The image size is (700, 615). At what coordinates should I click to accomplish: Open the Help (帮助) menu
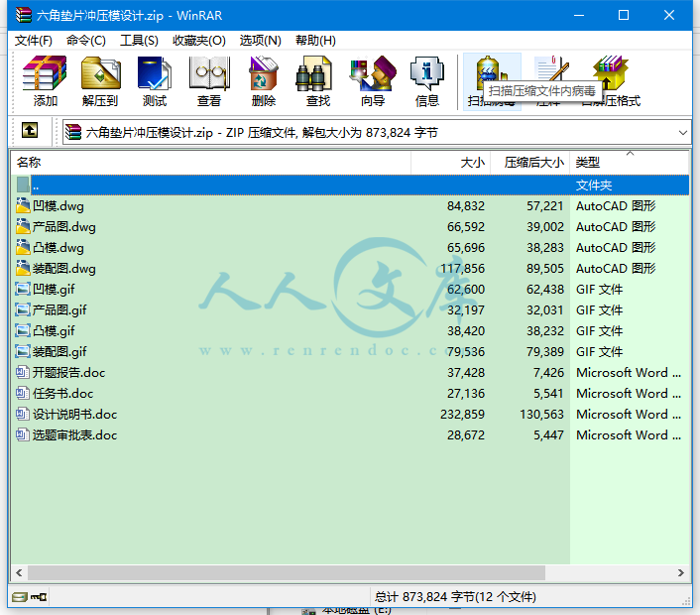click(x=315, y=41)
